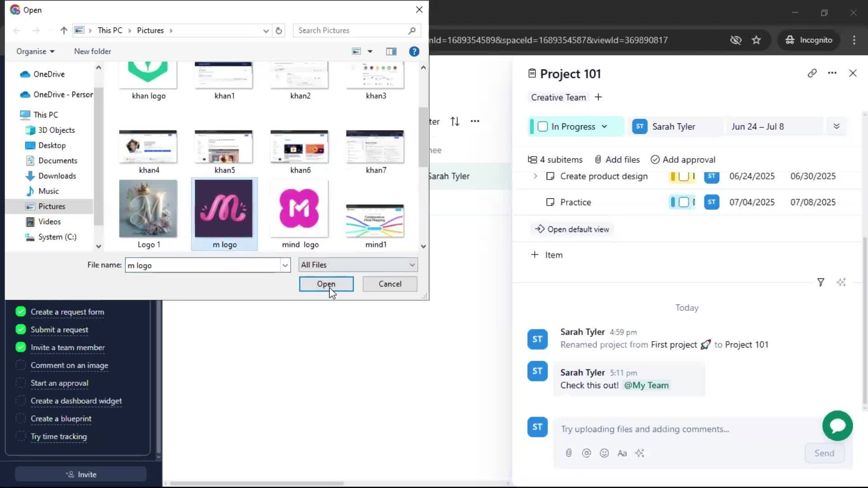Click This PC in the breadcrumb path
The image size is (868, 488).
tap(110, 30)
